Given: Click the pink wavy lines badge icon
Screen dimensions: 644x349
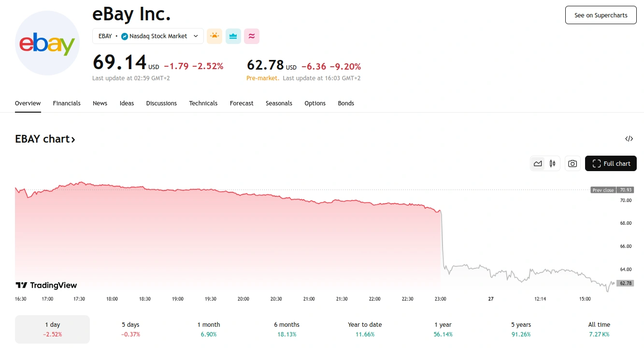Looking at the screenshot, I should (x=252, y=36).
